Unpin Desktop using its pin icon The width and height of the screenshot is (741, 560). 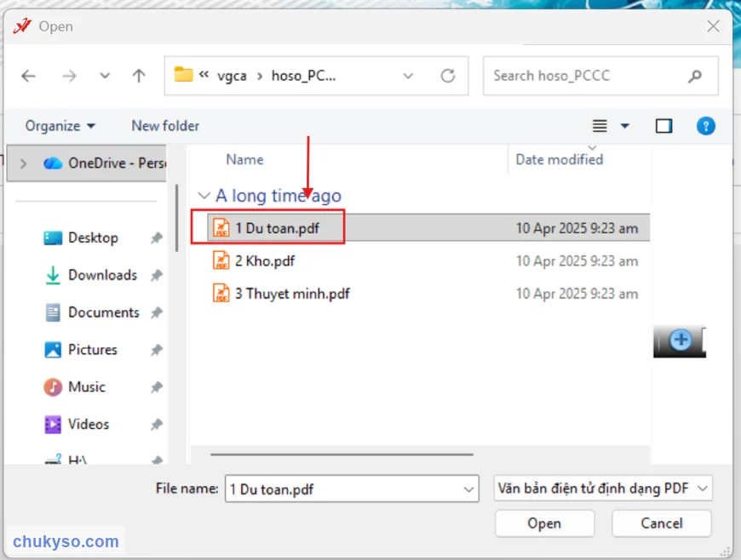coord(157,238)
